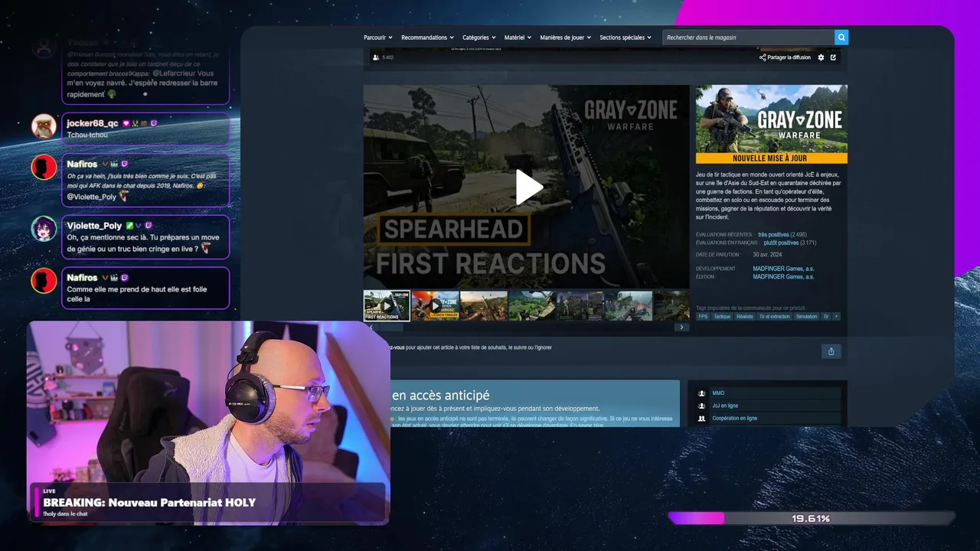
Task: Click the thumbnail strip horizontal scrollbar
Action: [528, 328]
